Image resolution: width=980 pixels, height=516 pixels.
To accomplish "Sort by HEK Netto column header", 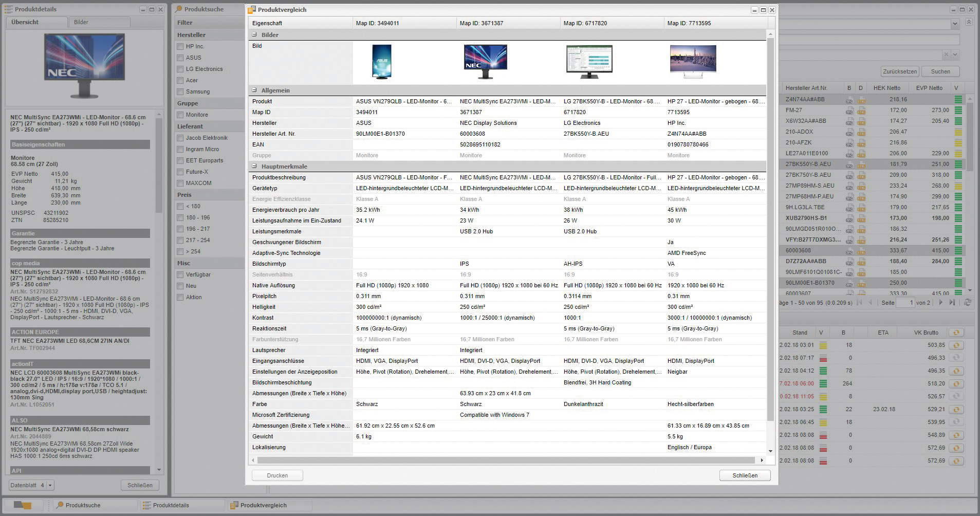I will click(887, 88).
